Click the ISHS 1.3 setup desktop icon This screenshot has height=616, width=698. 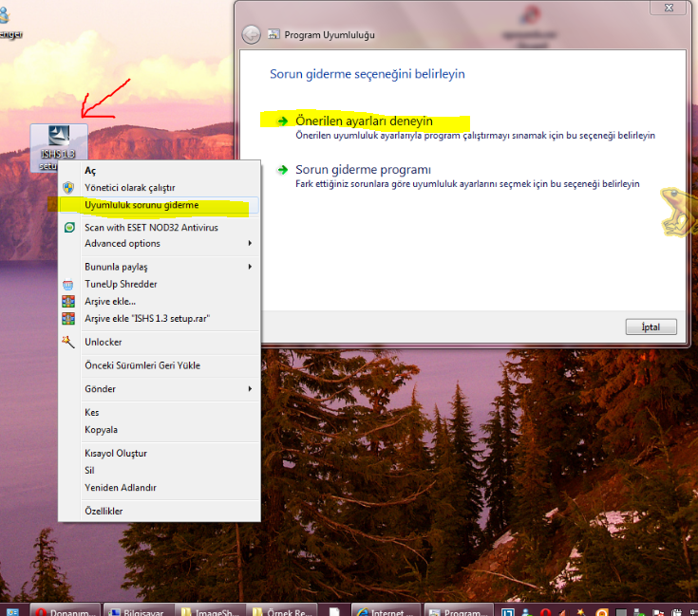pyautogui.click(x=59, y=144)
